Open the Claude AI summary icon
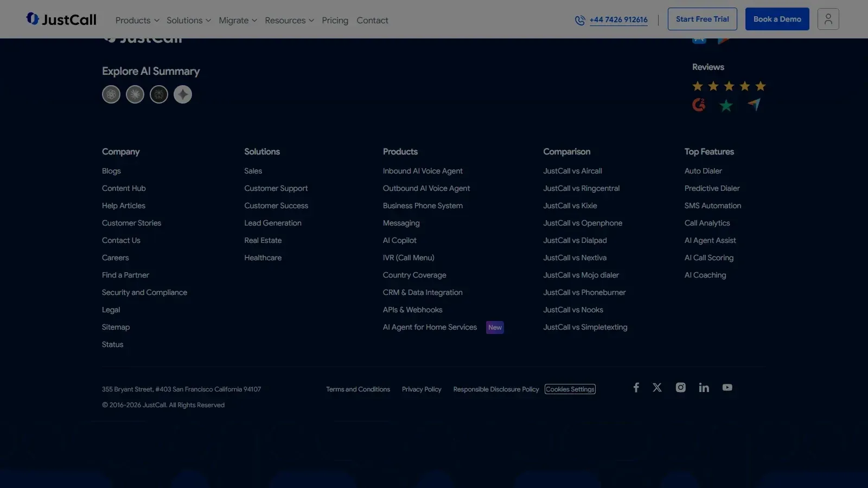The image size is (868, 488). coord(135,94)
